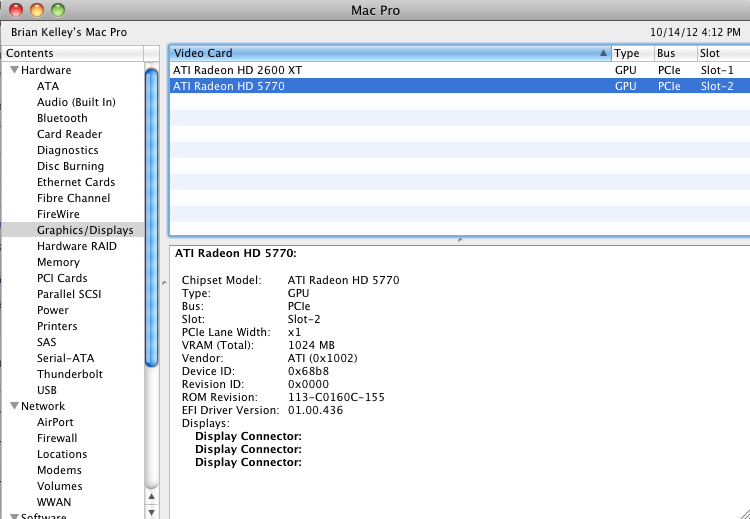Collapse the Software section triangle
Screen dimensions: 750x519
click(15, 516)
